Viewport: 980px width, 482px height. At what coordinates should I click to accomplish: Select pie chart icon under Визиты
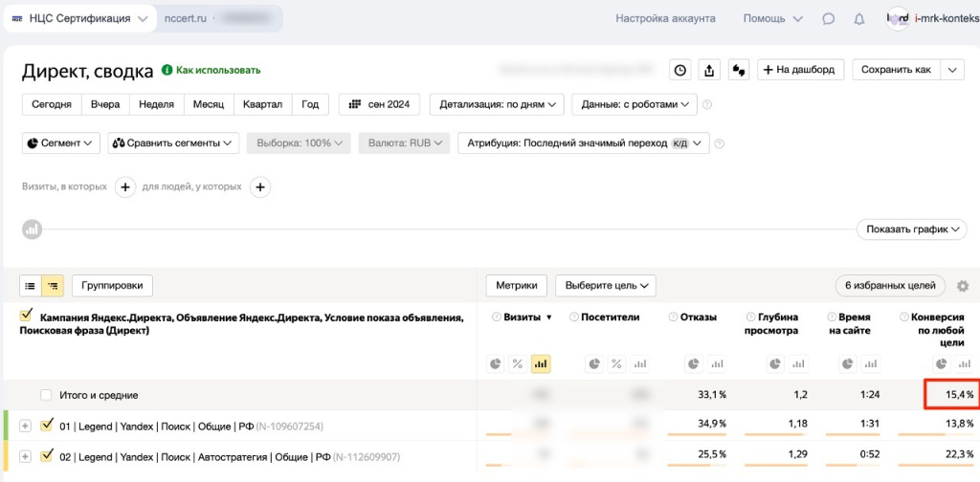click(496, 363)
